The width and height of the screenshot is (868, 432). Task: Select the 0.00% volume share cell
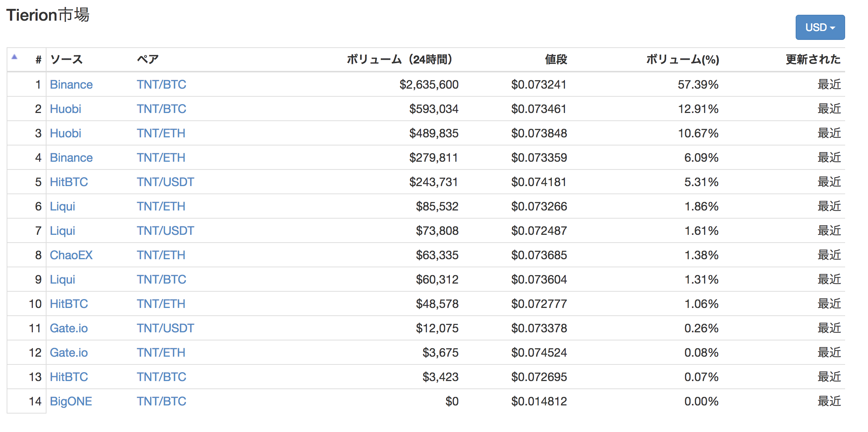[x=701, y=401]
